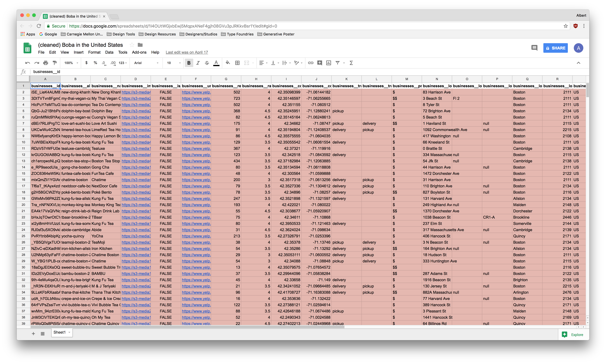Image resolution: width=606 pixels, height=364 pixels.
Task: Open the Arial font dropdown
Action: pyautogui.click(x=146, y=63)
